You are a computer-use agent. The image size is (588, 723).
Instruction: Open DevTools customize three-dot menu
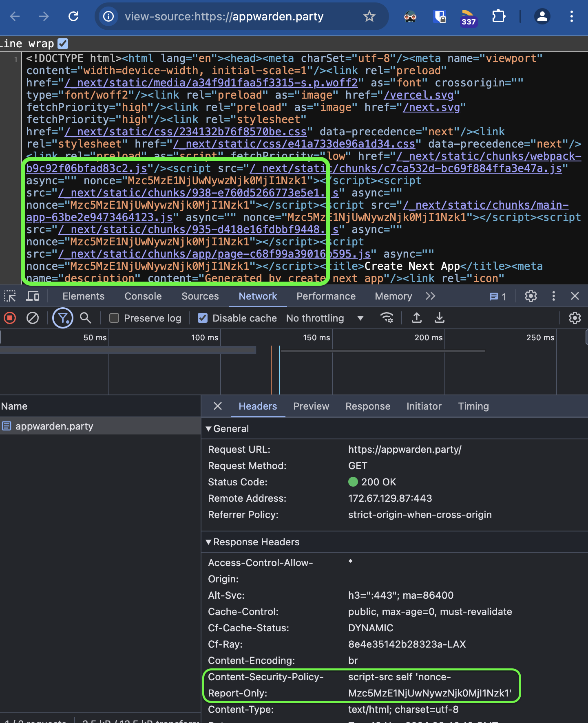(553, 296)
